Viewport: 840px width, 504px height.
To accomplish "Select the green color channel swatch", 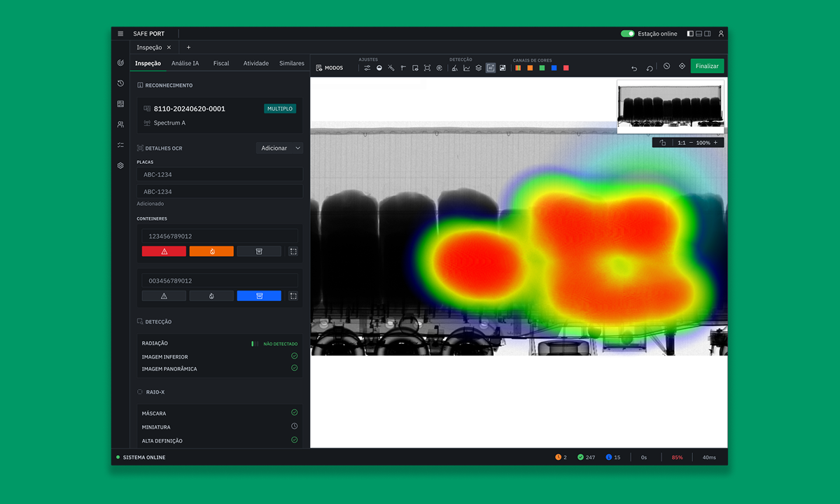I will point(542,68).
